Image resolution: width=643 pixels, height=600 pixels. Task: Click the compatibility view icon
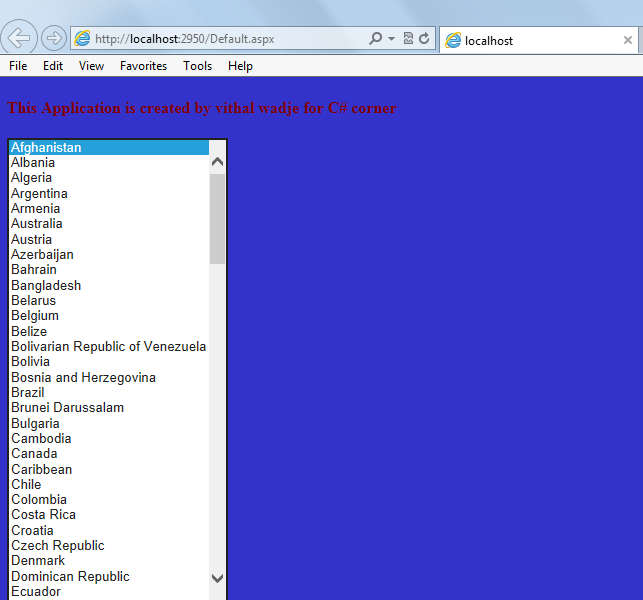[x=408, y=39]
